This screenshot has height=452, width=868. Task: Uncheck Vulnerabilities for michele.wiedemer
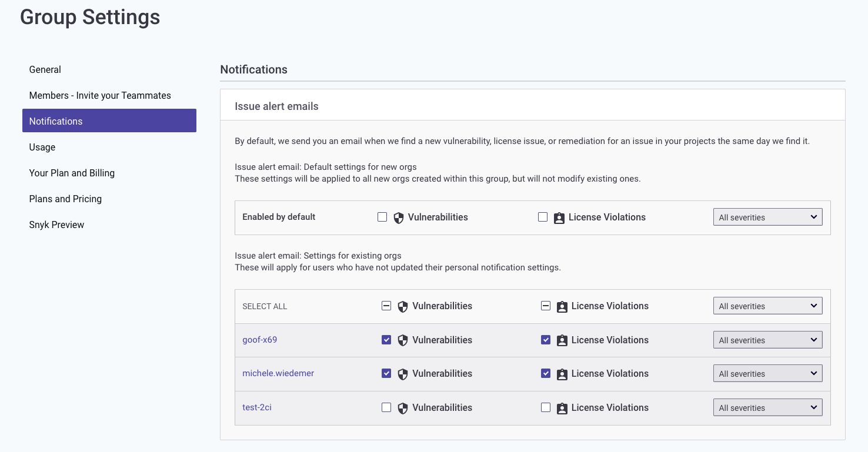coord(386,373)
